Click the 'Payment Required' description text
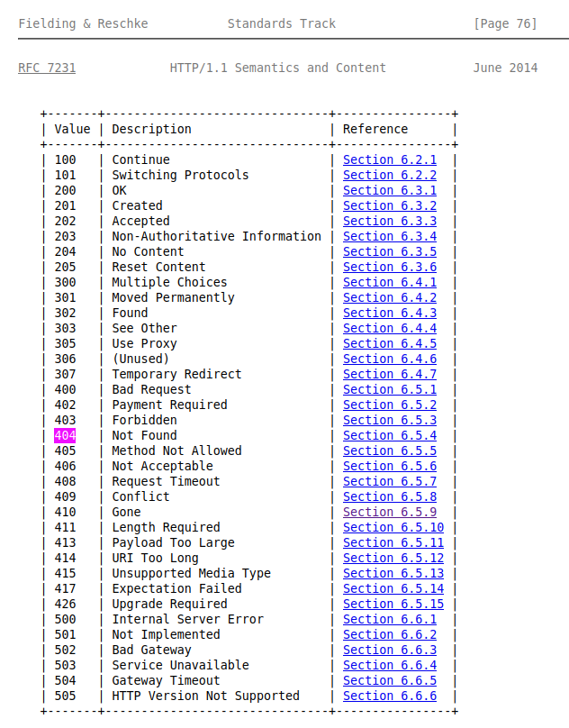Screen dimensions: 569x728 170,405
